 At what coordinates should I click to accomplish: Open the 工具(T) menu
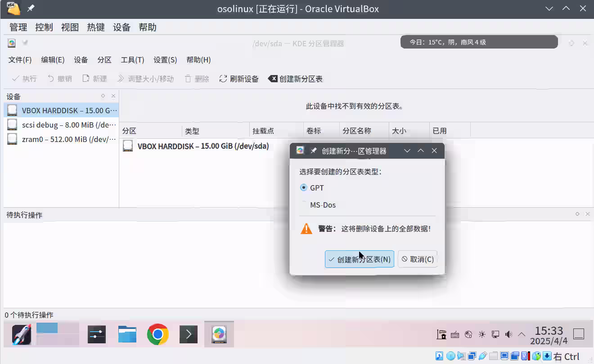pyautogui.click(x=132, y=59)
